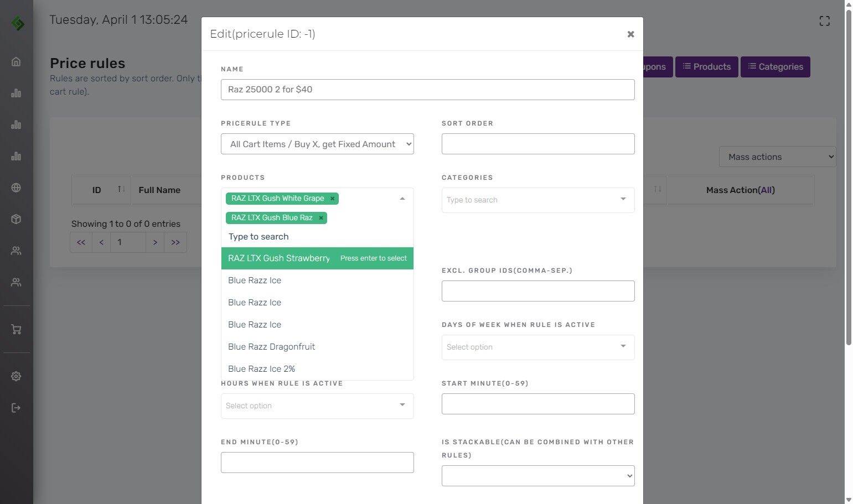853x504 pixels.
Task: Go to first page with << button
Action: [81, 242]
